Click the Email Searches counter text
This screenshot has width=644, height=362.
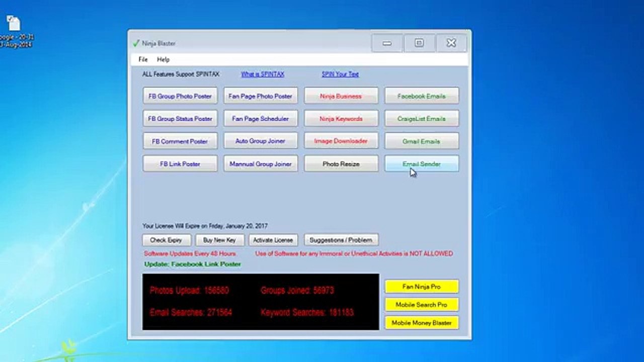(191, 313)
